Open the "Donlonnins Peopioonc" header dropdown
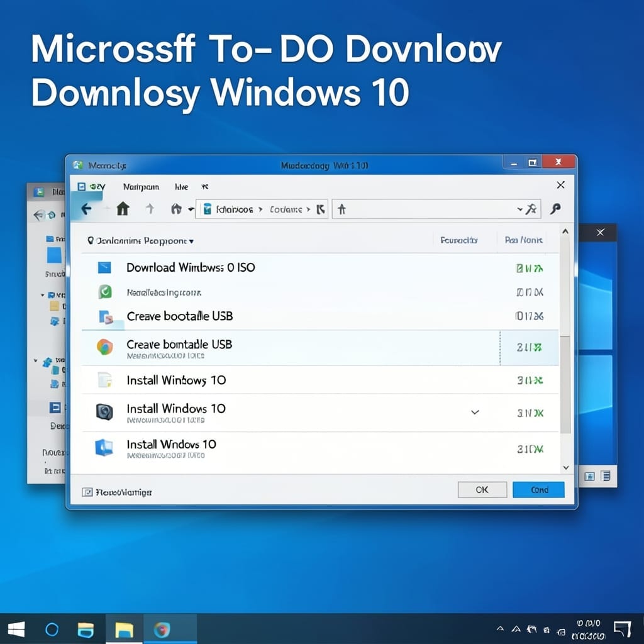644x644 pixels. click(x=140, y=241)
